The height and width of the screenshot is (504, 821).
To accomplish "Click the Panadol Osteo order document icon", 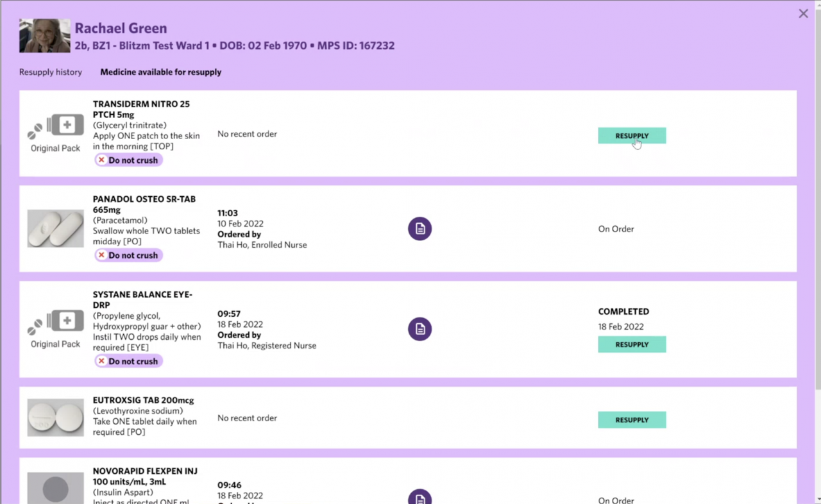I will [419, 229].
